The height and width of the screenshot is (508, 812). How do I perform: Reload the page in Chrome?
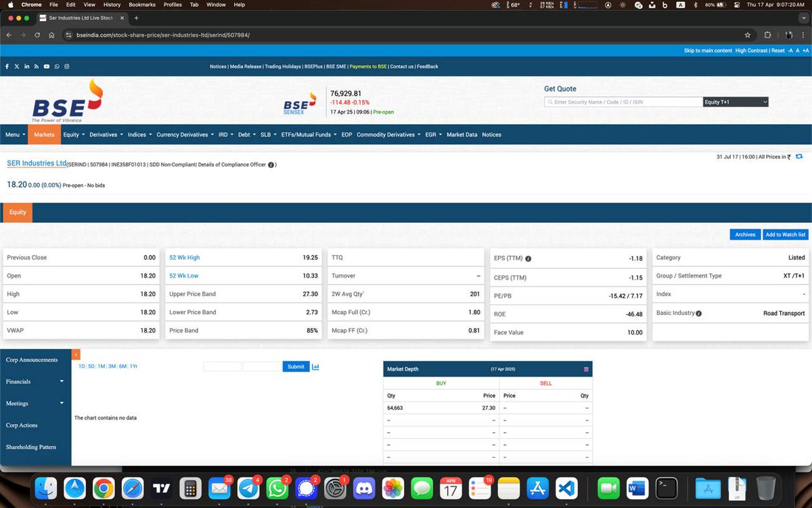point(37,35)
